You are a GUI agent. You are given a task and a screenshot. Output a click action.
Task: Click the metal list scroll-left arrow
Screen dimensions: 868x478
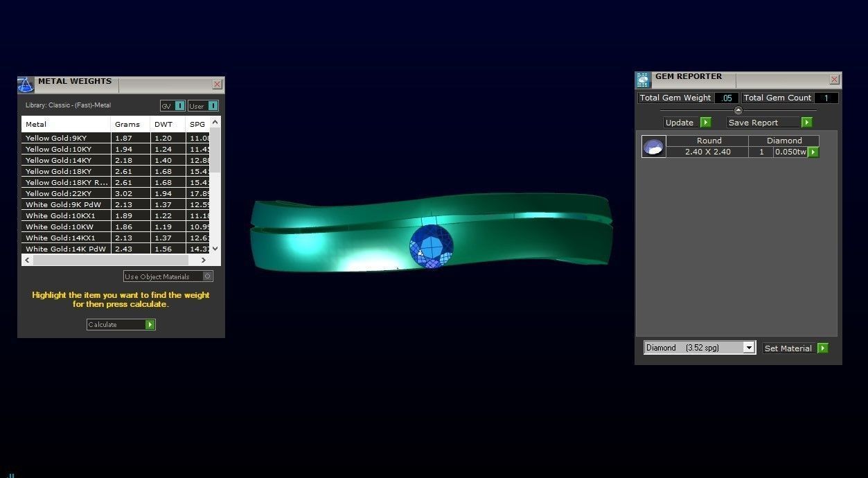tap(27, 260)
